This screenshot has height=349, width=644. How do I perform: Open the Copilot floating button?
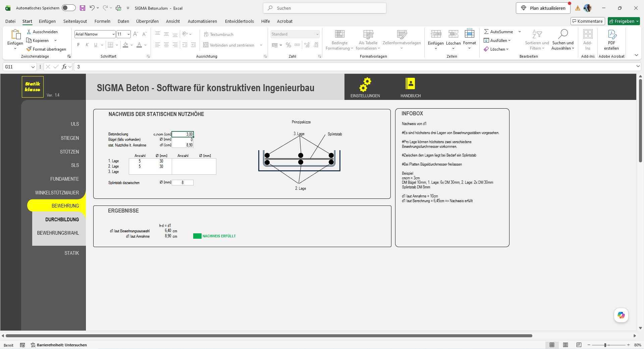coord(621,315)
